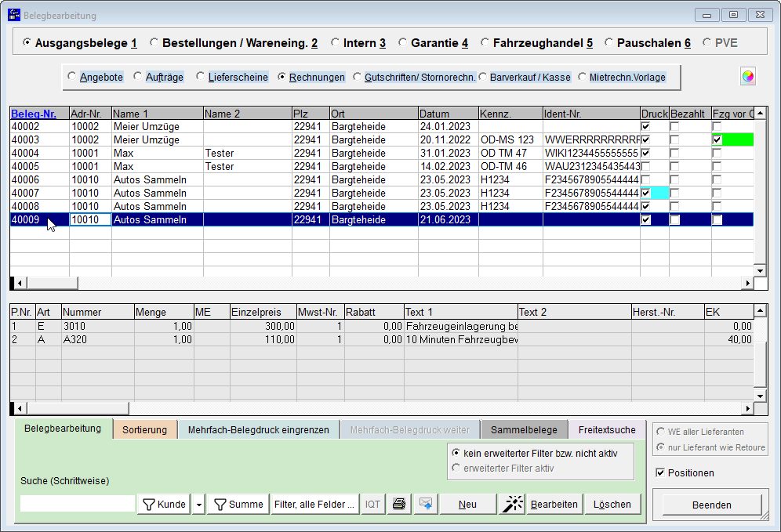Toggle Fzg vor checkbox for Beleg 40003

point(717,139)
